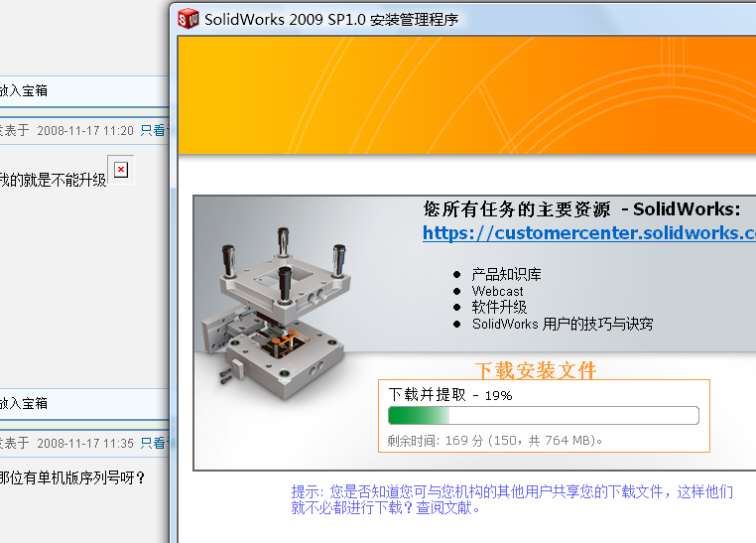Viewport: 756px width, 543px height.
Task: Select '产品知识库' bullet text
Action: 506,274
